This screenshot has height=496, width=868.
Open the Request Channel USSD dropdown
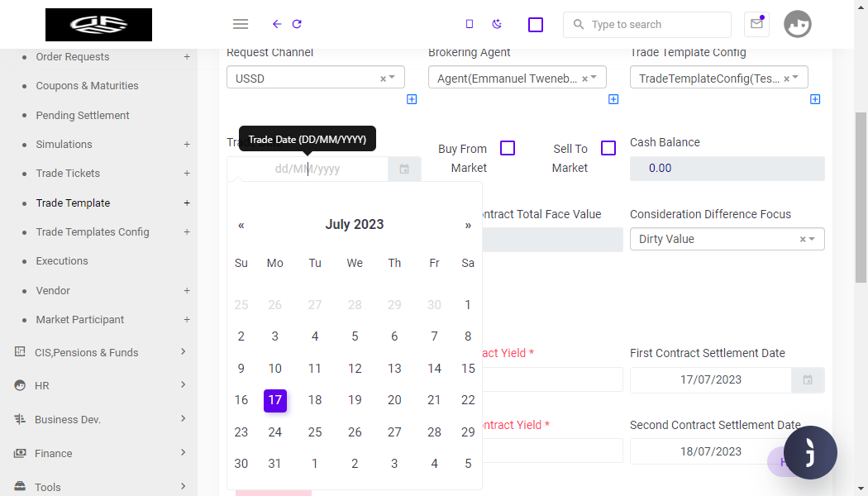click(316, 78)
